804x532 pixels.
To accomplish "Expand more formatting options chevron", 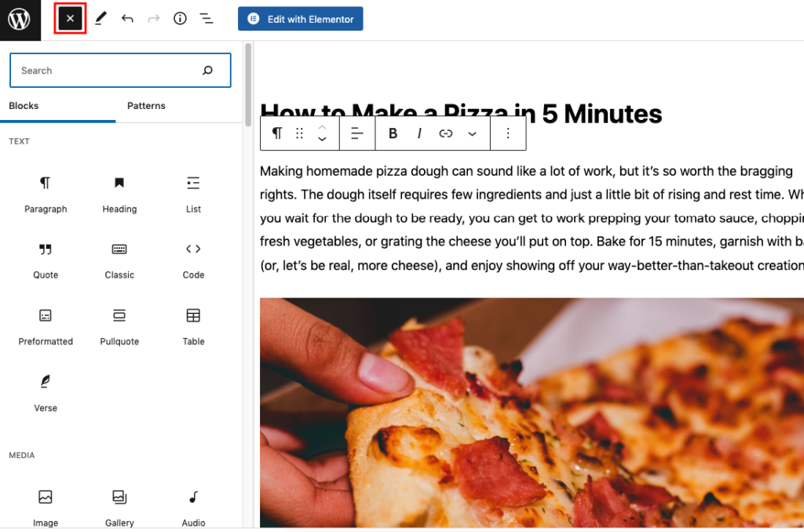I will [472, 133].
